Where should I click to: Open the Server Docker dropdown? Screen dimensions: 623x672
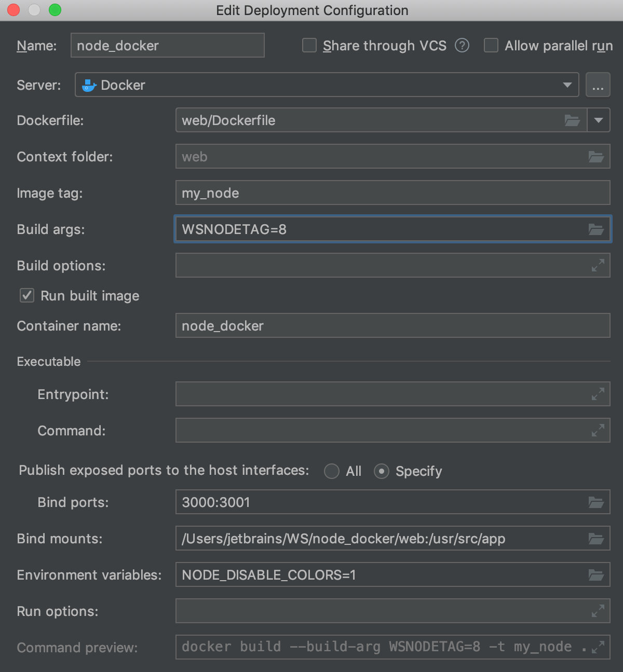(x=327, y=85)
